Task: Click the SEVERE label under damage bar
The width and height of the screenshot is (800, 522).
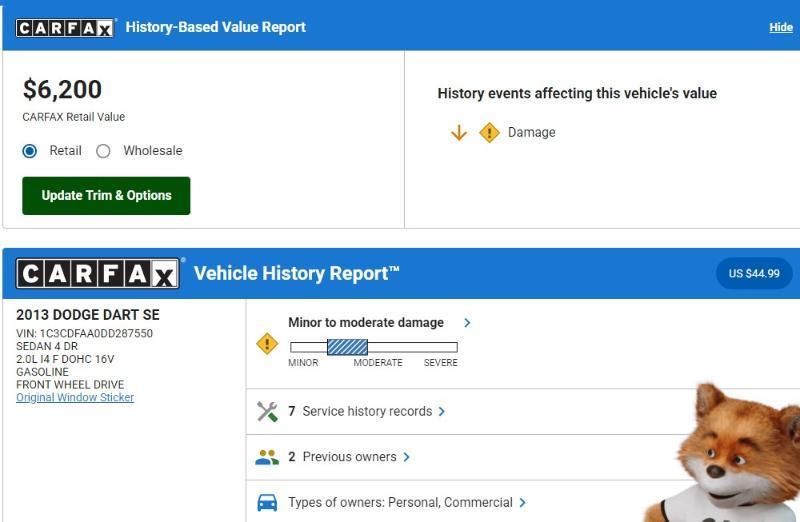Action: tap(441, 363)
